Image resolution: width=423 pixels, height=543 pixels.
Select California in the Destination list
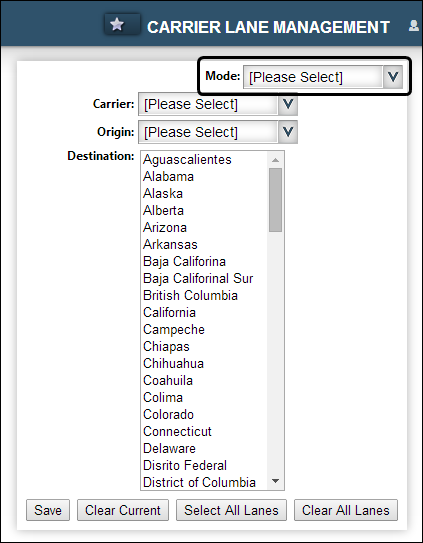(169, 312)
